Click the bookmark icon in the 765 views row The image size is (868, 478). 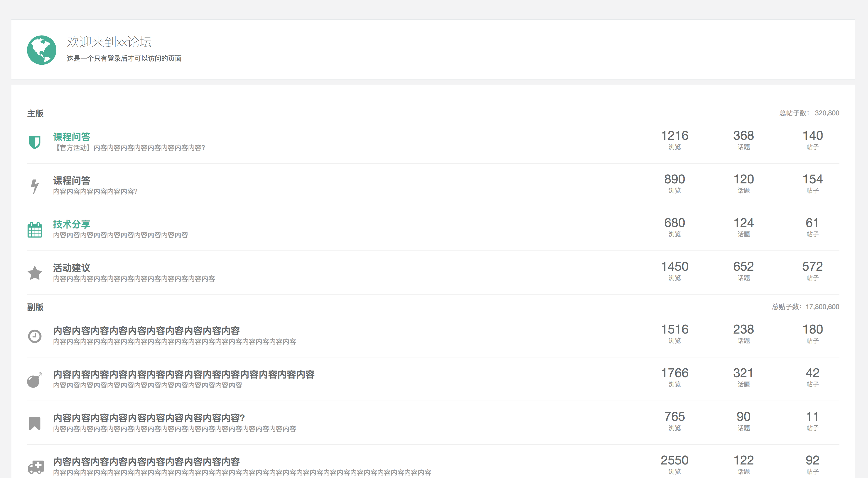pyautogui.click(x=35, y=423)
